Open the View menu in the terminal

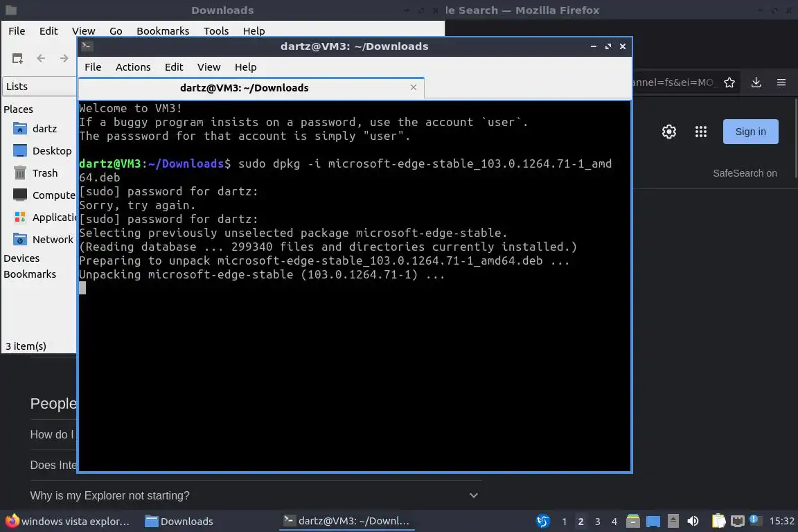coord(209,67)
